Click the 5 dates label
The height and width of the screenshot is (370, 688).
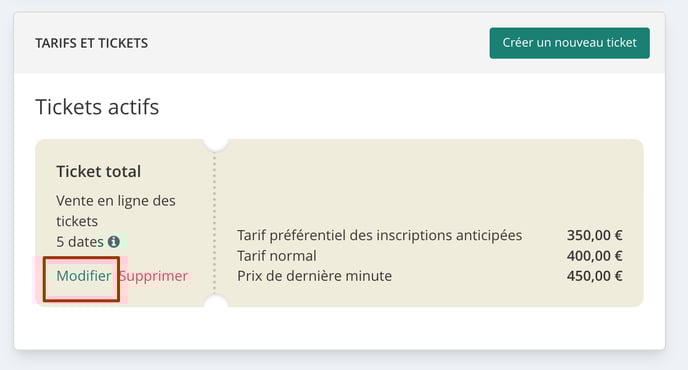point(80,242)
